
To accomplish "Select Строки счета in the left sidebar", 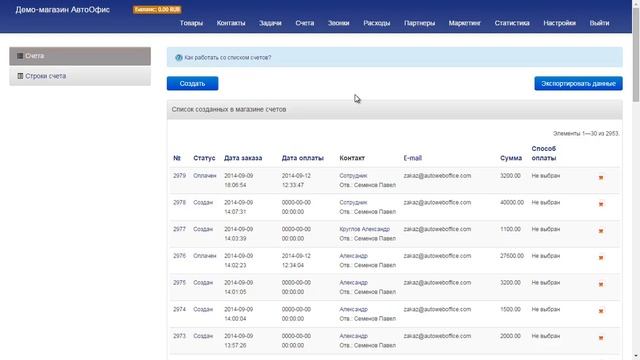I will pyautogui.click(x=80, y=76).
